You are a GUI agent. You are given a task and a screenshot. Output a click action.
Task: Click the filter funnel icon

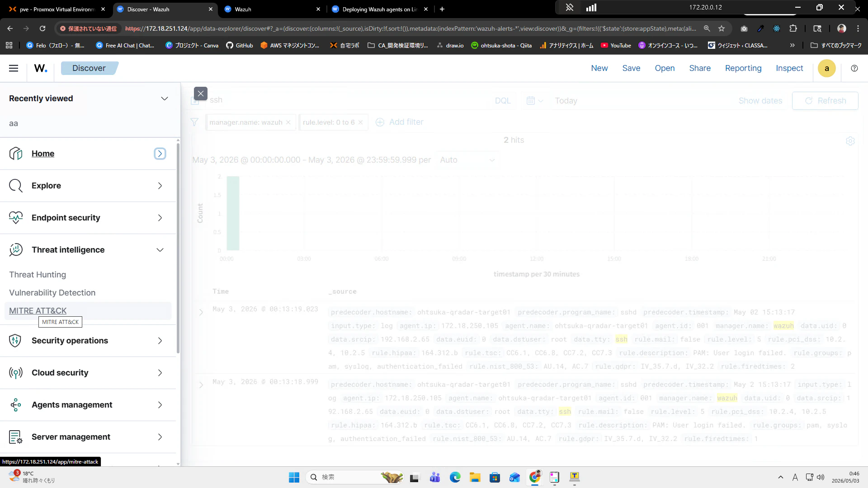194,122
